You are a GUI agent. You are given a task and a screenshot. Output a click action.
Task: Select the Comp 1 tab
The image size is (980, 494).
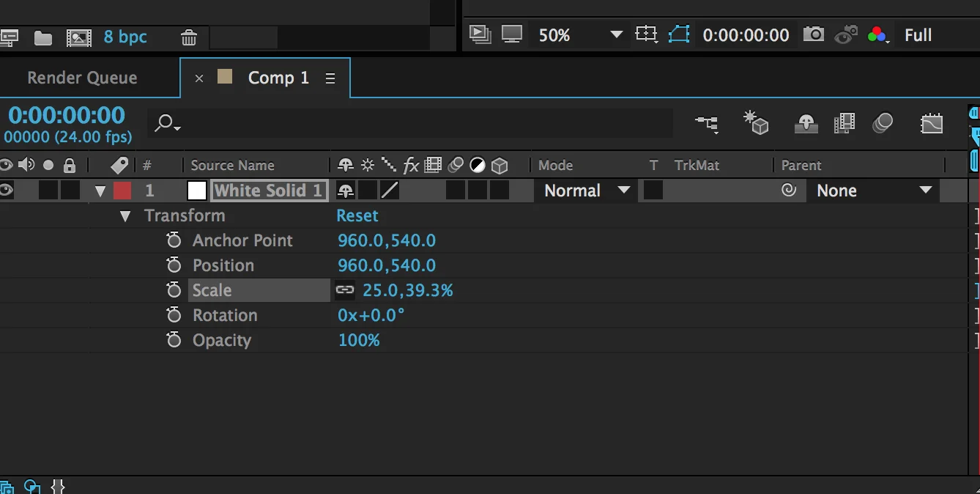pos(278,77)
